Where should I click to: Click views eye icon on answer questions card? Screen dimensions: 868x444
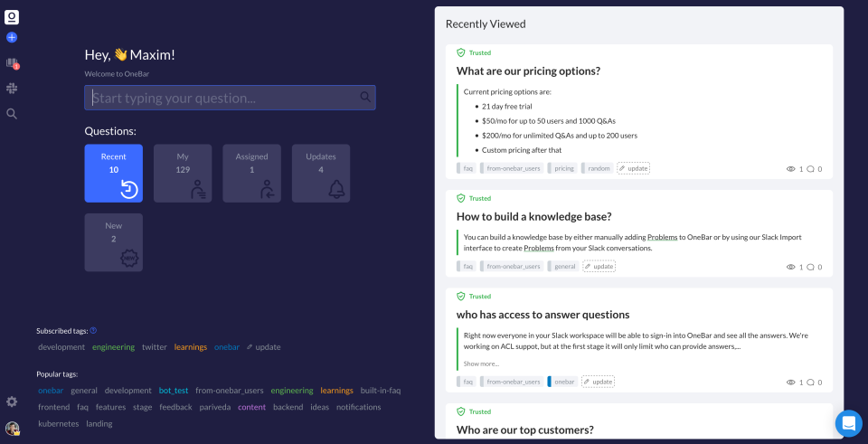click(x=790, y=382)
